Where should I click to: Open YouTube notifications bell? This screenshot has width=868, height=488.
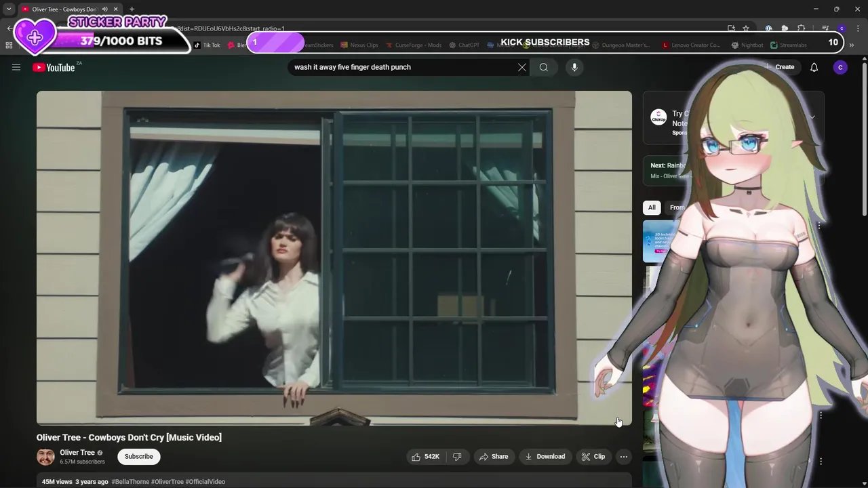coord(814,67)
